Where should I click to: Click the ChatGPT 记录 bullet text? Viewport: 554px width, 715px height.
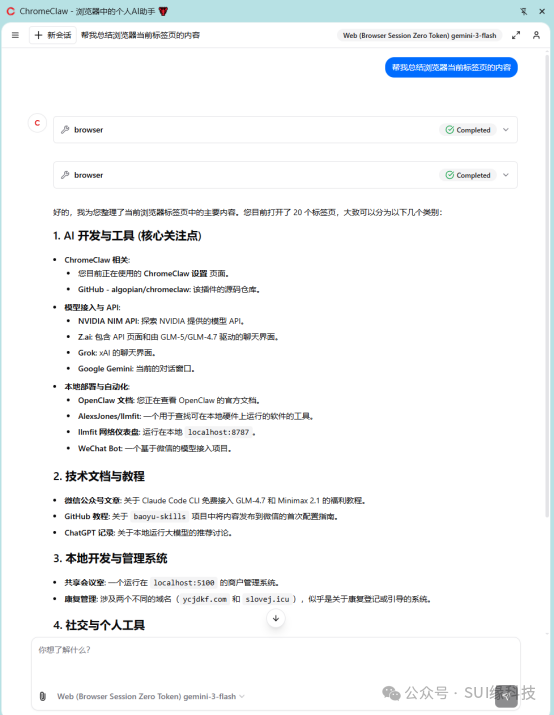[148, 533]
